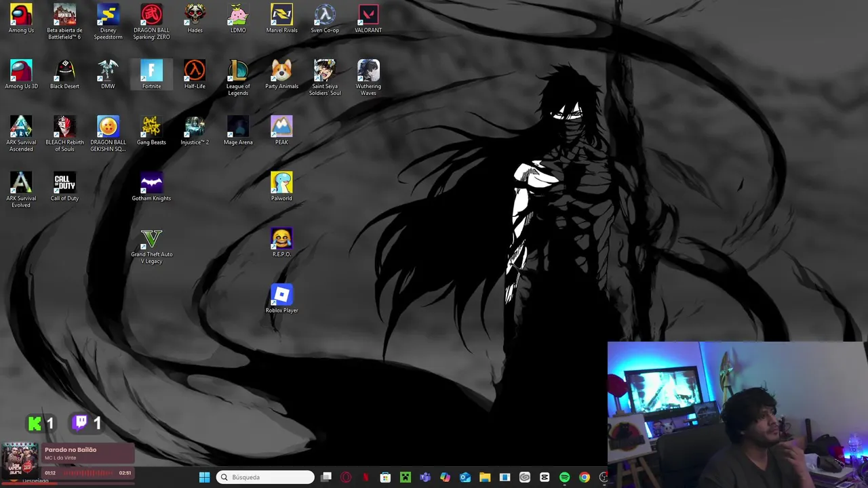Open the Injustice 2 shortcut
The width and height of the screenshot is (868, 488).
click(195, 131)
